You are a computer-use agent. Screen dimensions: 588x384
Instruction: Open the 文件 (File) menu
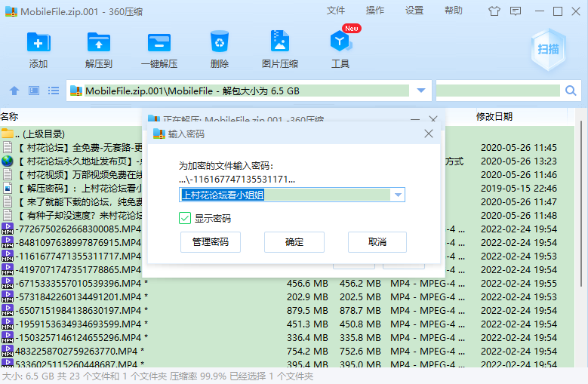pyautogui.click(x=336, y=11)
